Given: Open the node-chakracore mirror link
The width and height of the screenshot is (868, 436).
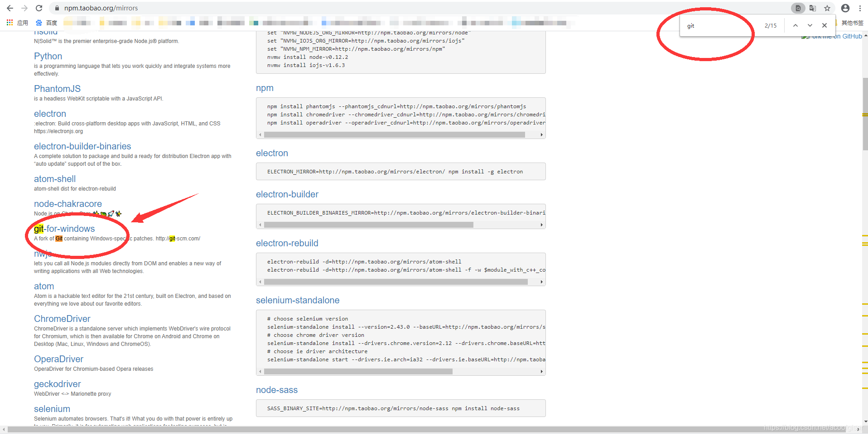Looking at the screenshot, I should [x=68, y=204].
